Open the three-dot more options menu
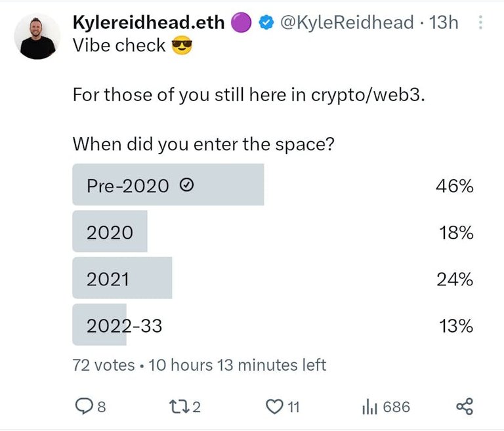Screen dimensions: 504x431 (x=480, y=22)
